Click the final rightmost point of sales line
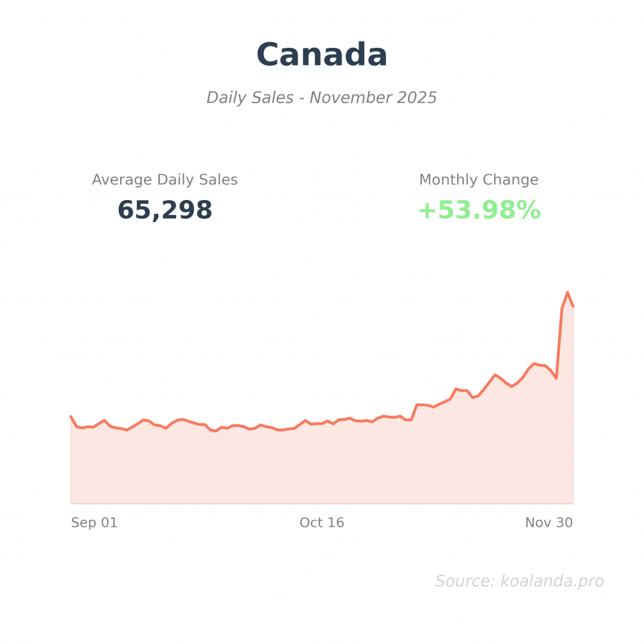 [573, 306]
